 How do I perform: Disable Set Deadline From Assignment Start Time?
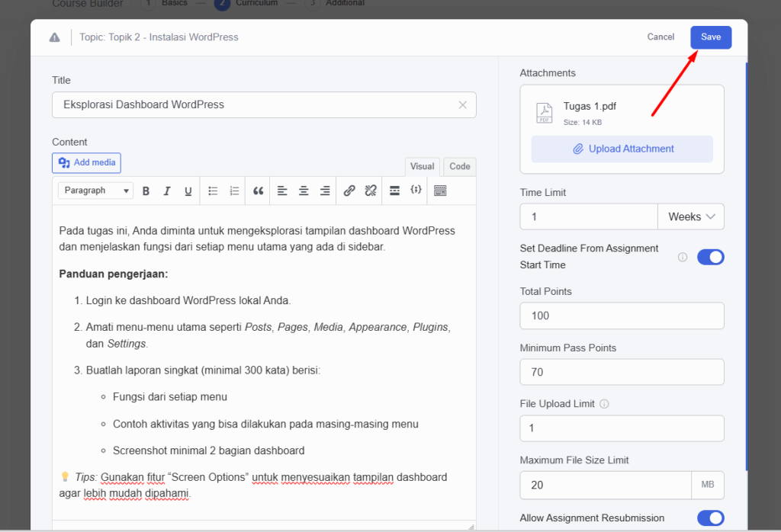coord(710,257)
